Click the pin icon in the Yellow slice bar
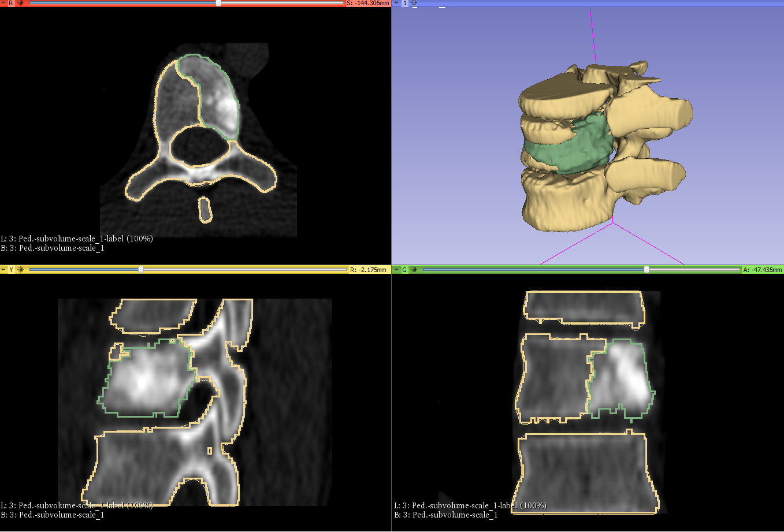Viewport: 784px width, 532px height. pyautogui.click(x=3, y=270)
